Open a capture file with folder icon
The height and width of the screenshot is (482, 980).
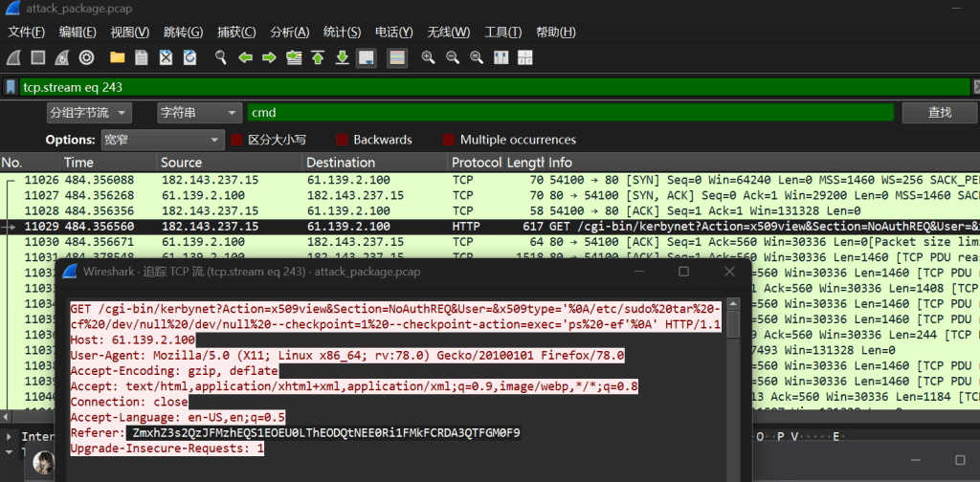click(117, 58)
